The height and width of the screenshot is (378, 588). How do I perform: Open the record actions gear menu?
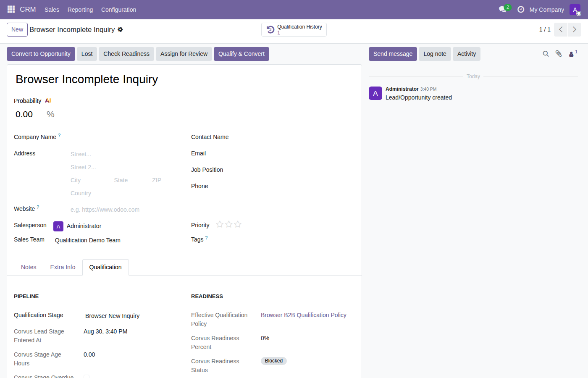121,29
